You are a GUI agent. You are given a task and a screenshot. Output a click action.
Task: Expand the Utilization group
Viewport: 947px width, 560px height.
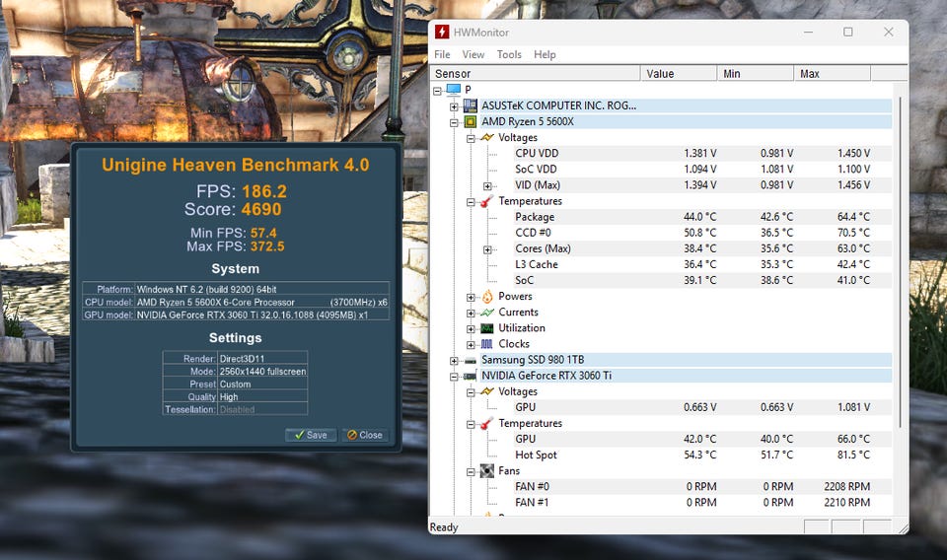point(472,329)
